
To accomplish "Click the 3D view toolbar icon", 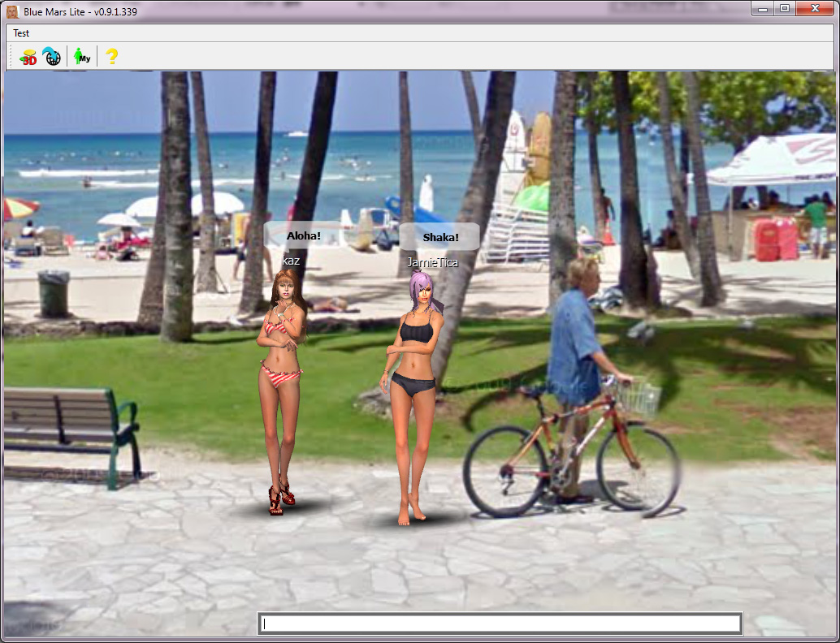I will (x=28, y=56).
